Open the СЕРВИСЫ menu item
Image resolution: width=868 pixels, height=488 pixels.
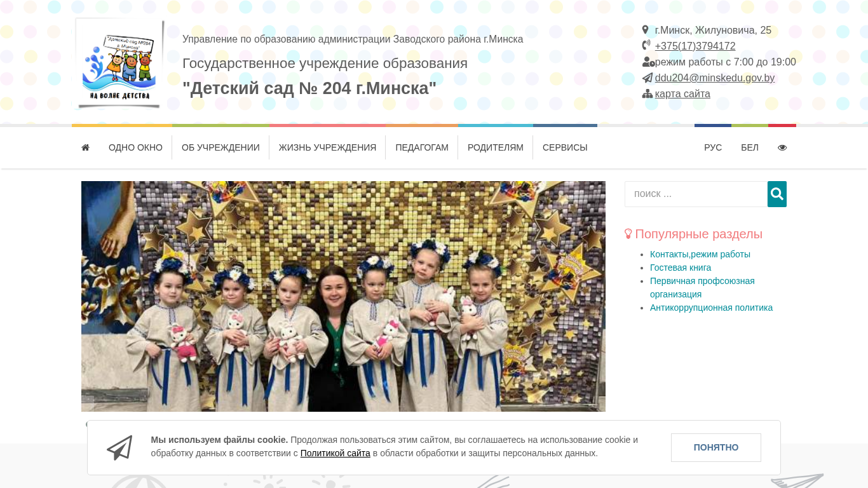pyautogui.click(x=565, y=147)
